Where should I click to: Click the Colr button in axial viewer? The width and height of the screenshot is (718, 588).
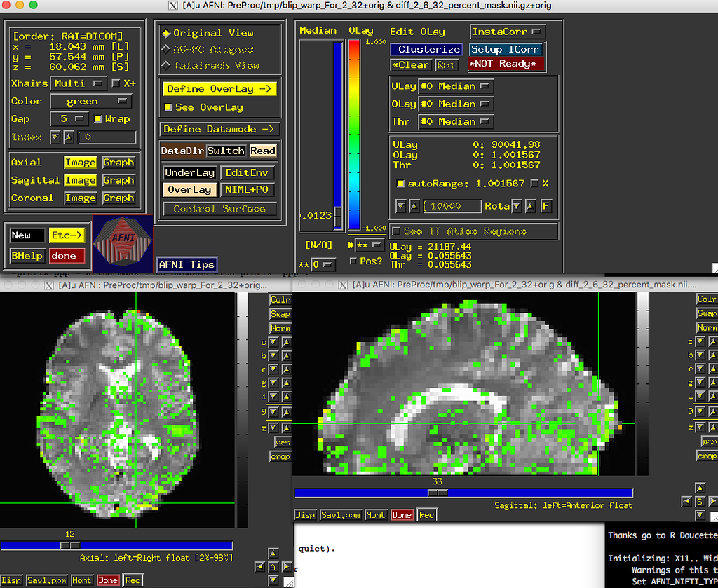280,300
